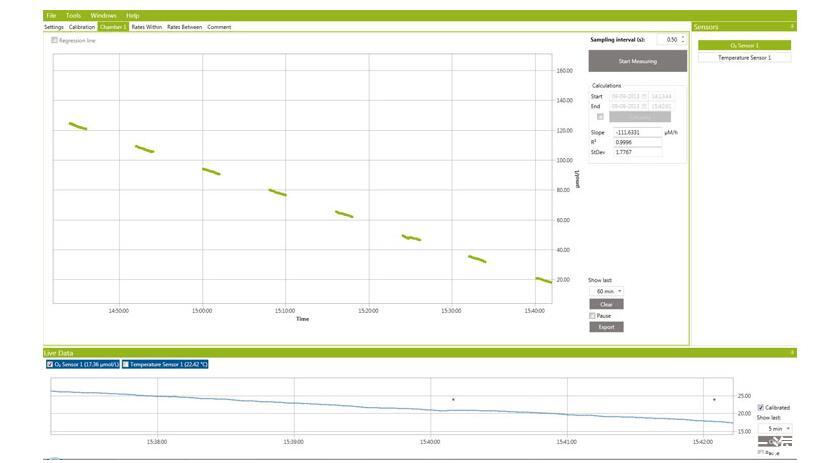This screenshot has width=834, height=463.
Task: Pin the Sensors panel using its pin icon
Action: click(x=792, y=27)
